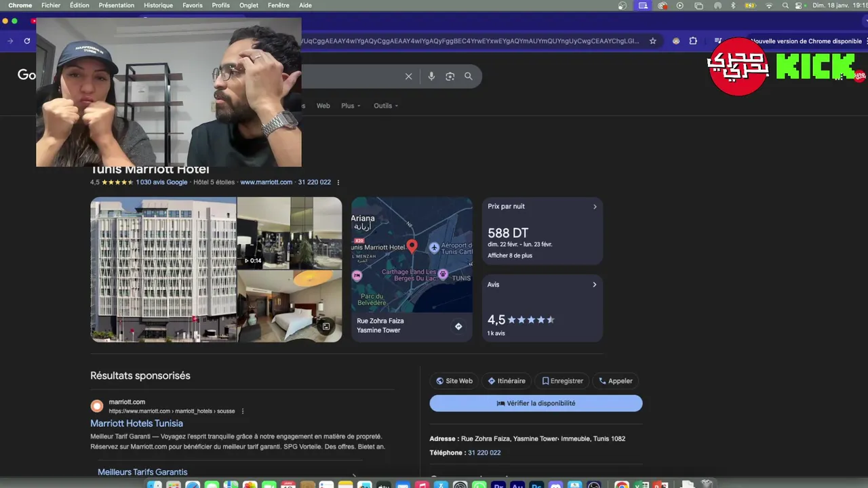Reload the page with the refresh icon
868x488 pixels.
(27, 41)
